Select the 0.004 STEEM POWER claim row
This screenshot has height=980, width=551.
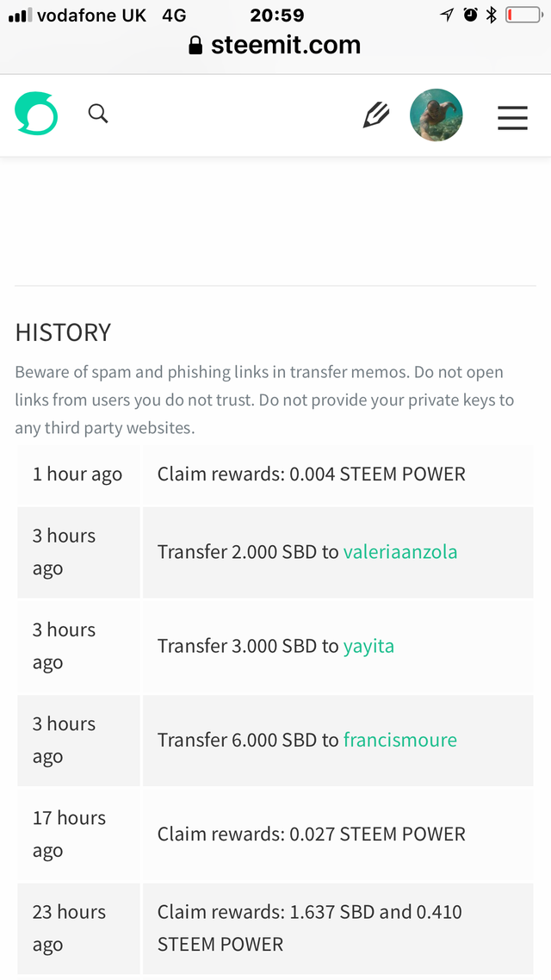click(311, 474)
